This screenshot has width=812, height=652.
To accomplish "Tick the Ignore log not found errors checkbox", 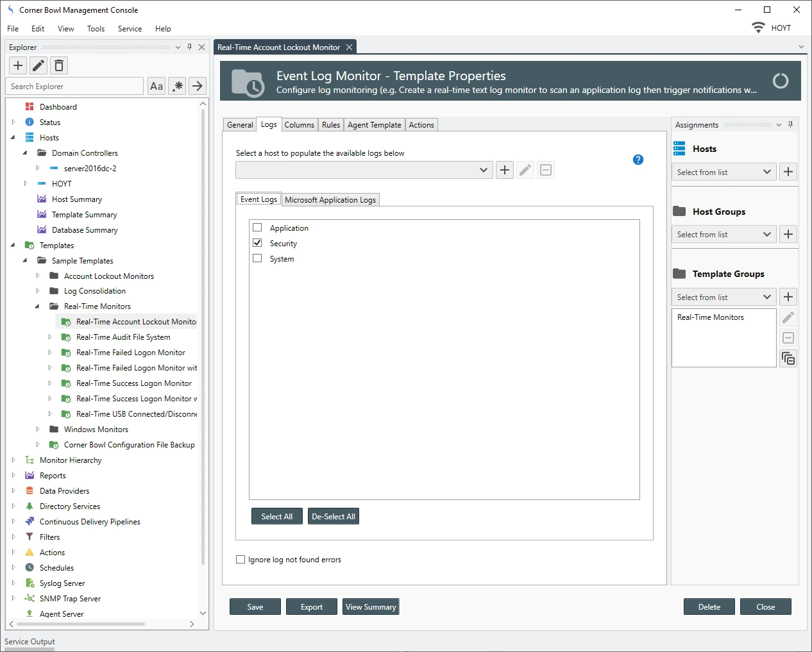I will tap(241, 560).
